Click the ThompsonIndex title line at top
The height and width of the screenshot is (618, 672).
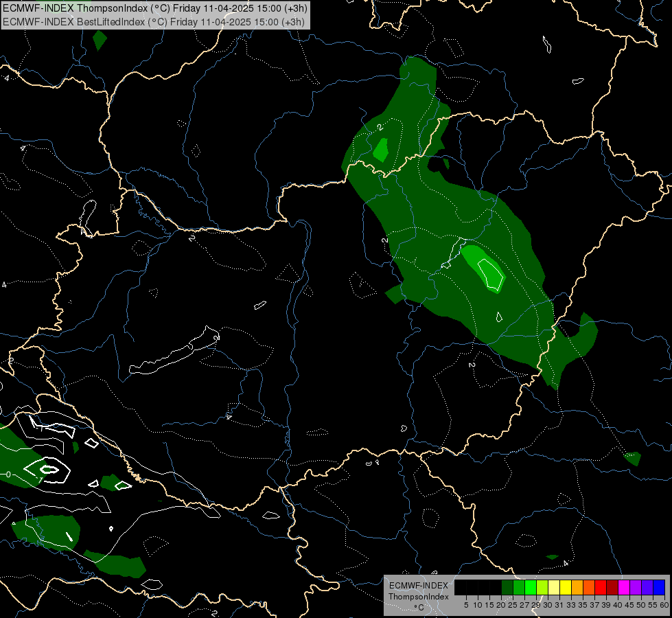click(154, 8)
